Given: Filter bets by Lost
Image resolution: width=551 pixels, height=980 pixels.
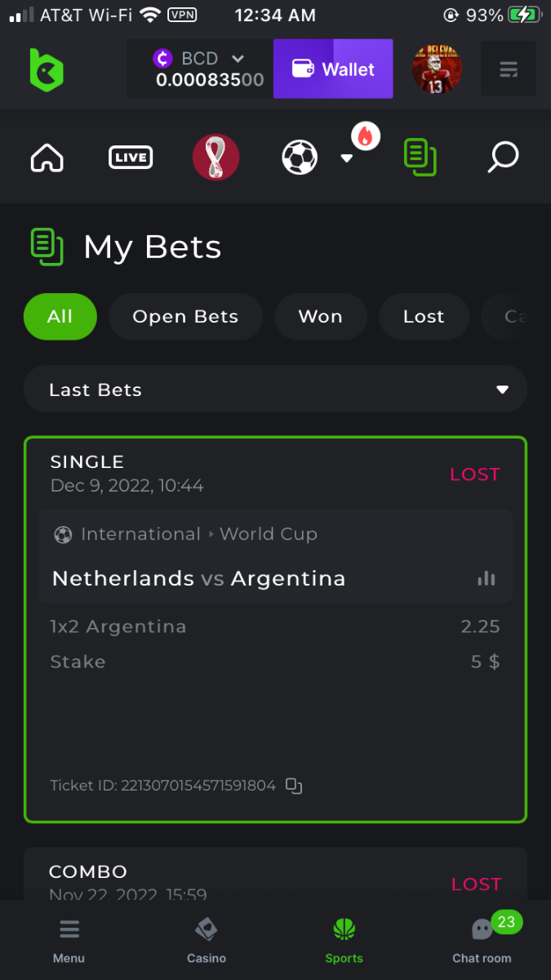Looking at the screenshot, I should [x=424, y=317].
